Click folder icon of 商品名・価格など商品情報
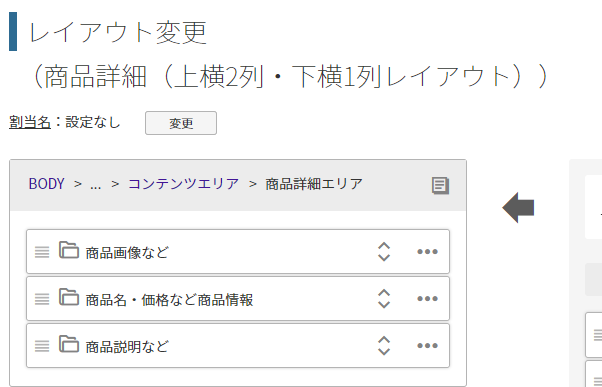Screen dimensions: 602x387 tap(69, 297)
